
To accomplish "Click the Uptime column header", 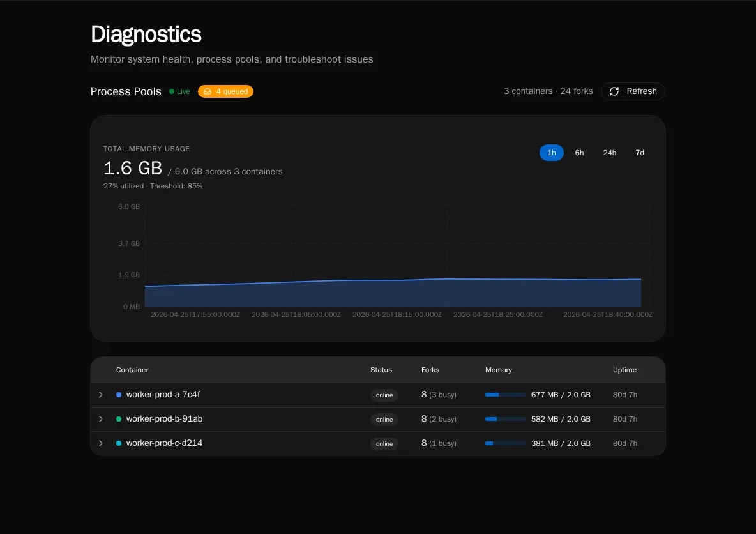I will coord(624,370).
